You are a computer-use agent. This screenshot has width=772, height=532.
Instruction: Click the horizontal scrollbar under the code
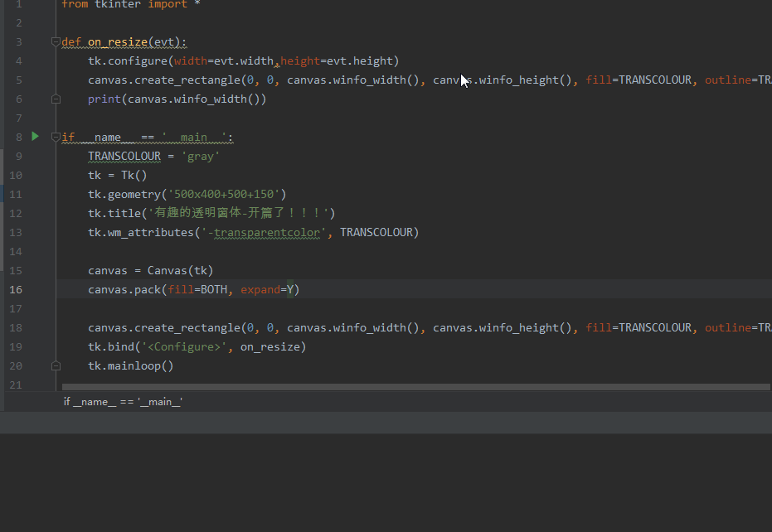(415, 387)
